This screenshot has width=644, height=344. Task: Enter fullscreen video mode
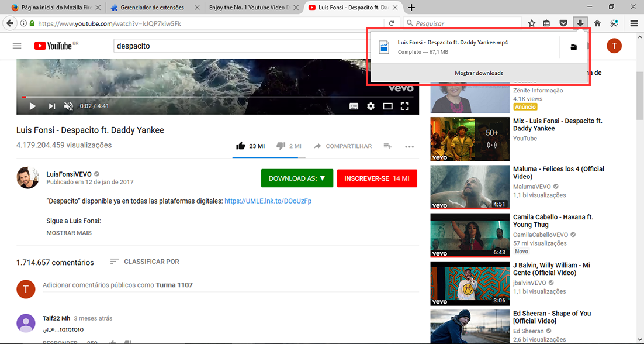point(404,106)
